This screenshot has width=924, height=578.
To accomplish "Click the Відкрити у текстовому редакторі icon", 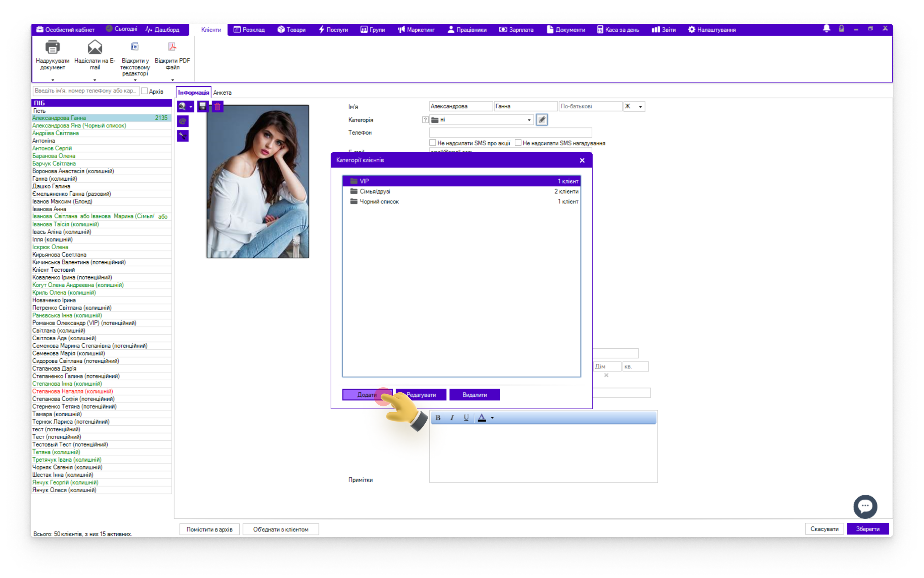I will coord(134,47).
